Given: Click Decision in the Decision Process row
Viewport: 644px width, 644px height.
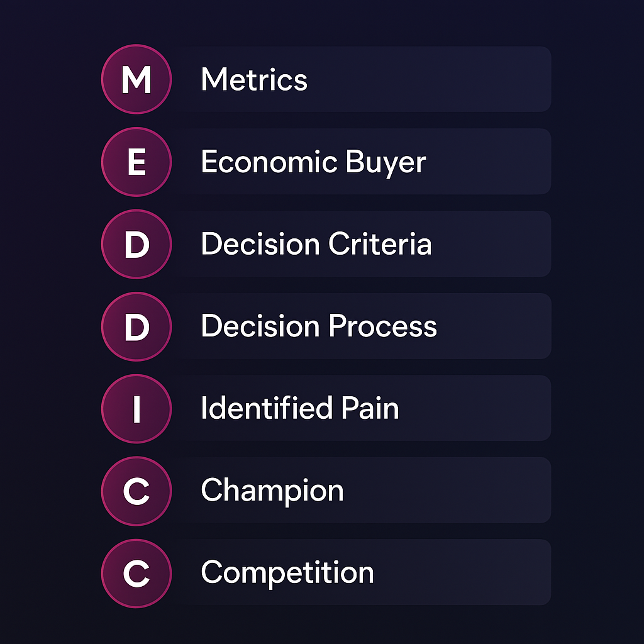Looking at the screenshot, I should [x=260, y=326].
